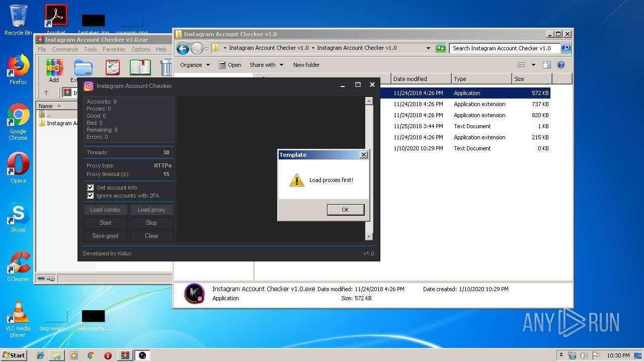Viewport: 644px width, 362px height.
Task: Select Instagram folder in WinRAR list
Action: [x=58, y=123]
